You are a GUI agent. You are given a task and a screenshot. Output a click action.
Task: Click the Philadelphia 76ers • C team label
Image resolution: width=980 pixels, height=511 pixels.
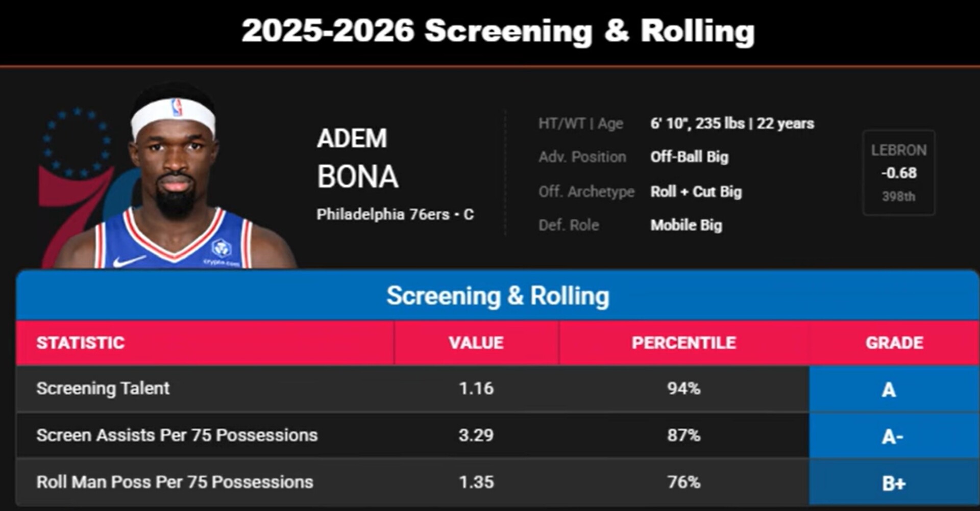pyautogui.click(x=395, y=215)
